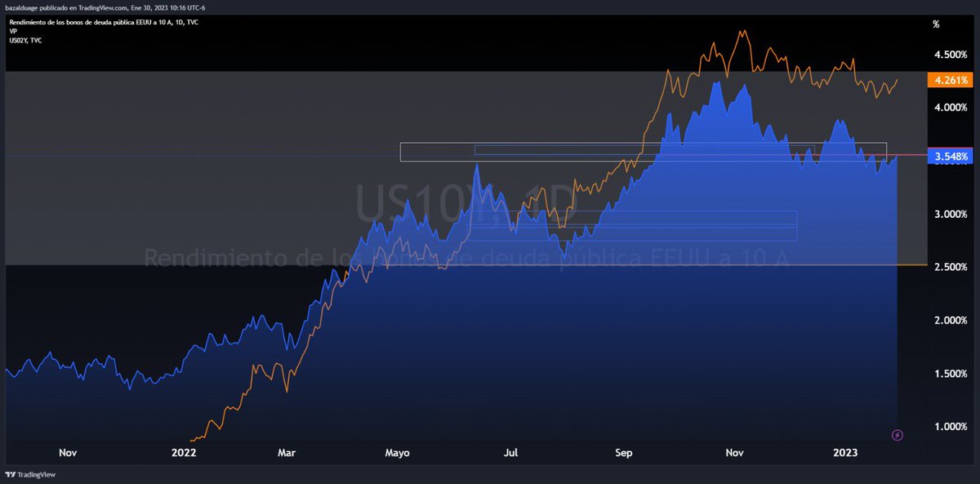980x484 pixels.
Task: Click the purple lightning bolt icon
Action: (898, 435)
